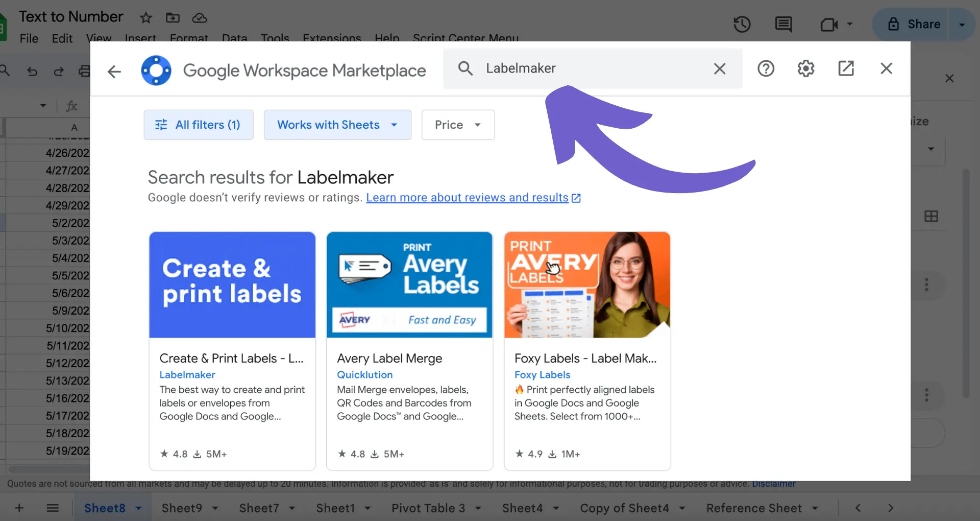
Task: Click into the Labelmaker search field
Action: (x=592, y=68)
